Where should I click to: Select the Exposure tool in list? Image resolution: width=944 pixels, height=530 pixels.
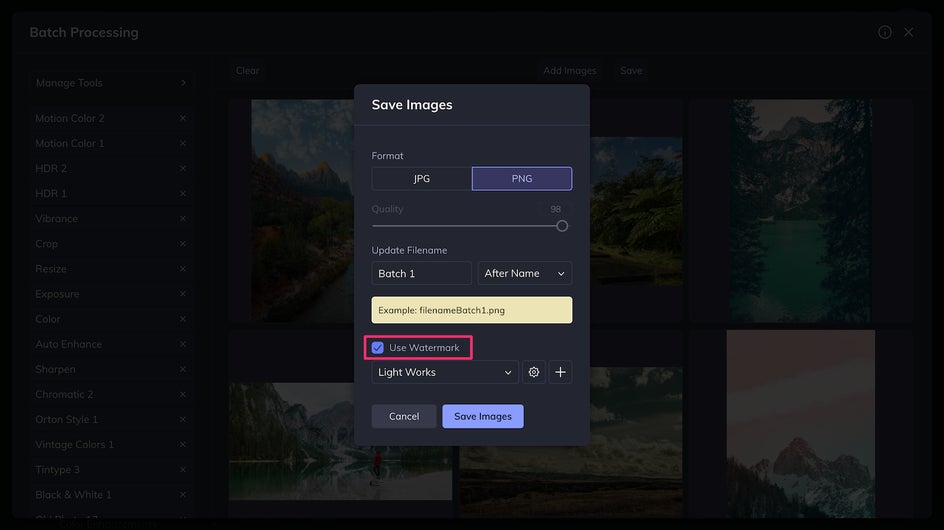click(56, 294)
